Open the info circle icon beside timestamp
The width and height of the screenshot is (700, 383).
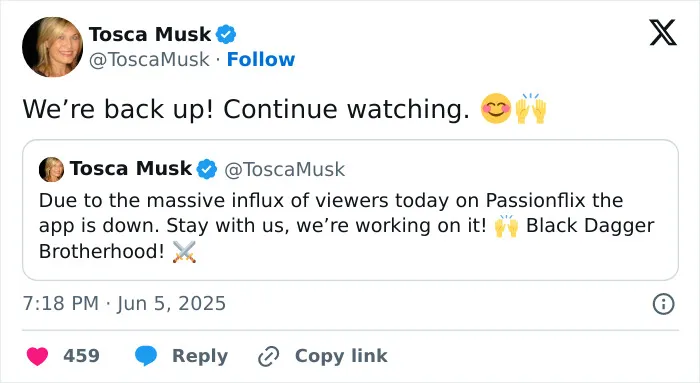click(x=663, y=304)
